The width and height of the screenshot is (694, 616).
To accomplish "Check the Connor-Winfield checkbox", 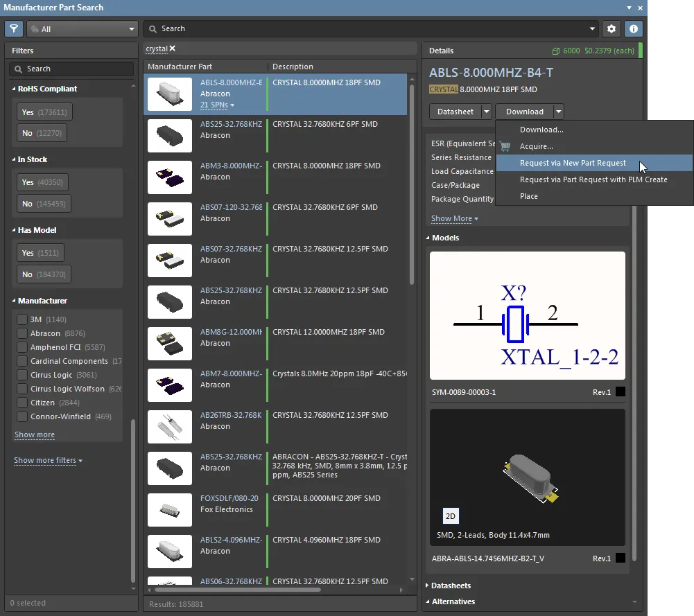I will point(22,416).
